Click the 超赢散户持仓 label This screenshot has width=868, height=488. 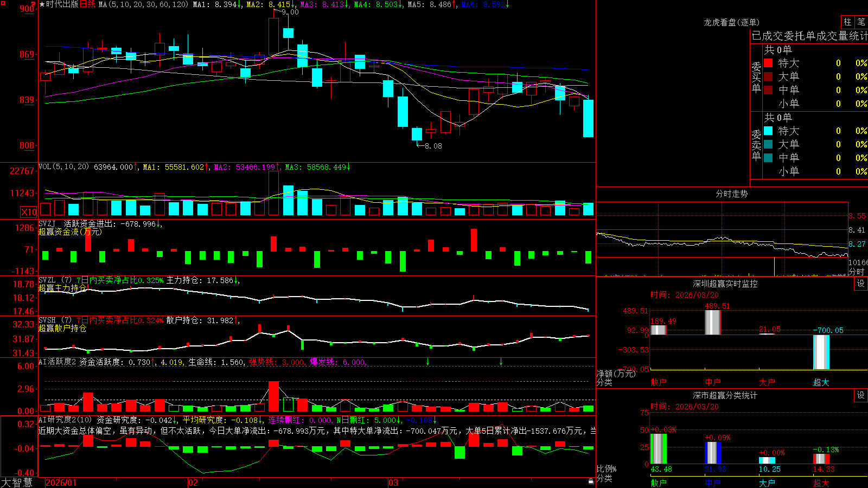coord(62,328)
